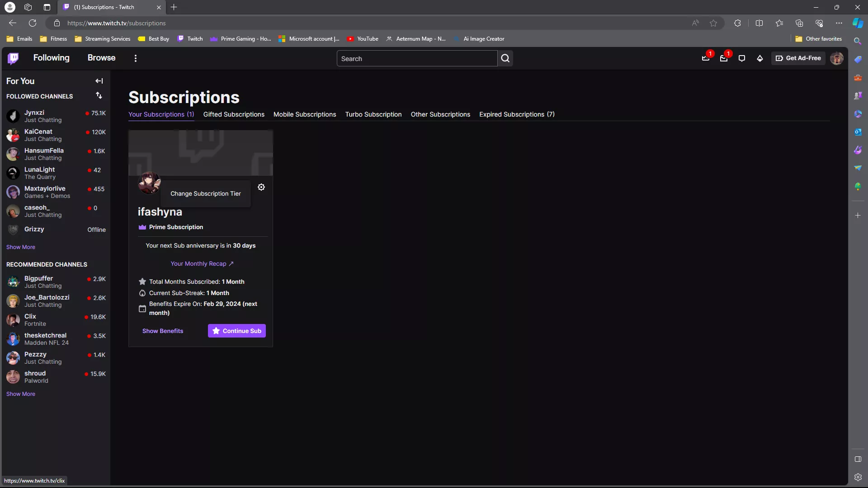Viewport: 868px width, 488px height.
Task: Toggle favorite star on address bar
Action: [x=713, y=23]
